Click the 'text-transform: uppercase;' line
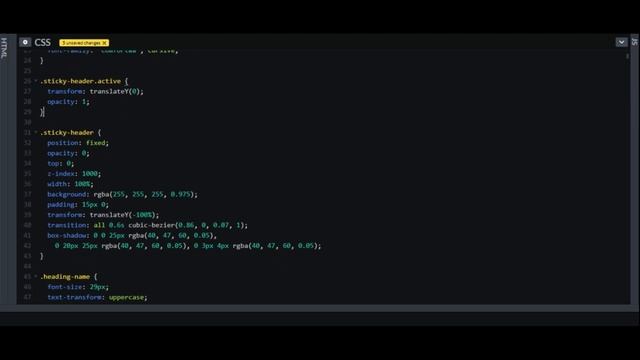Image resolution: width=640 pixels, height=360 pixels. coord(97,297)
